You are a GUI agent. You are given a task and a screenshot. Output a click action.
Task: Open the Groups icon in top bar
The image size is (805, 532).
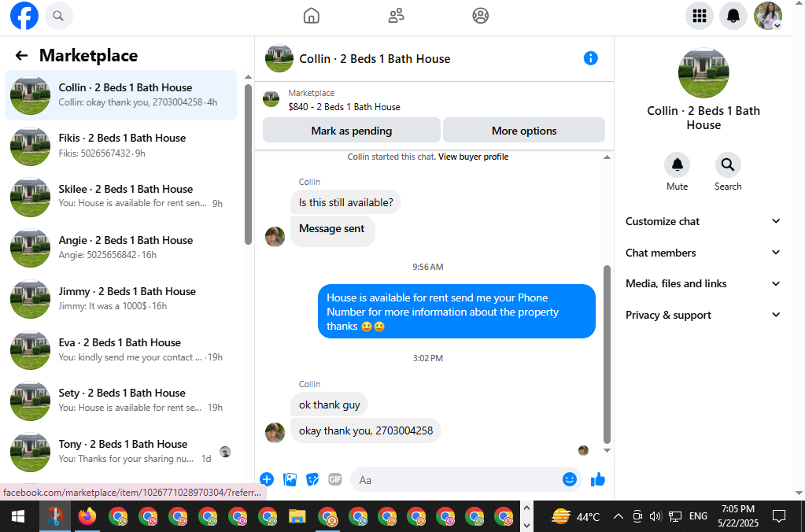[x=481, y=16]
